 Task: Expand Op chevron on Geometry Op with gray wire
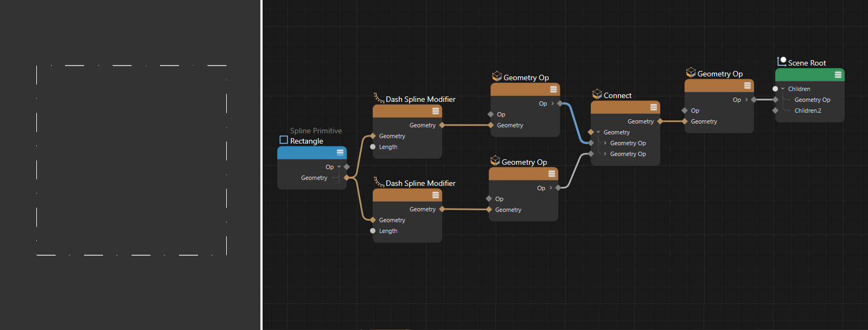pyautogui.click(x=551, y=188)
